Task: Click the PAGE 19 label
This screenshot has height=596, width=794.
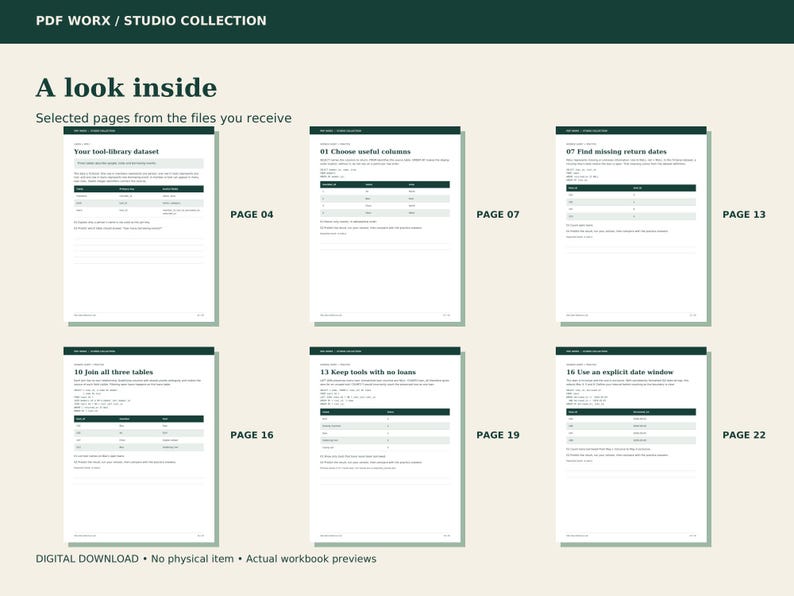Action: coord(498,435)
